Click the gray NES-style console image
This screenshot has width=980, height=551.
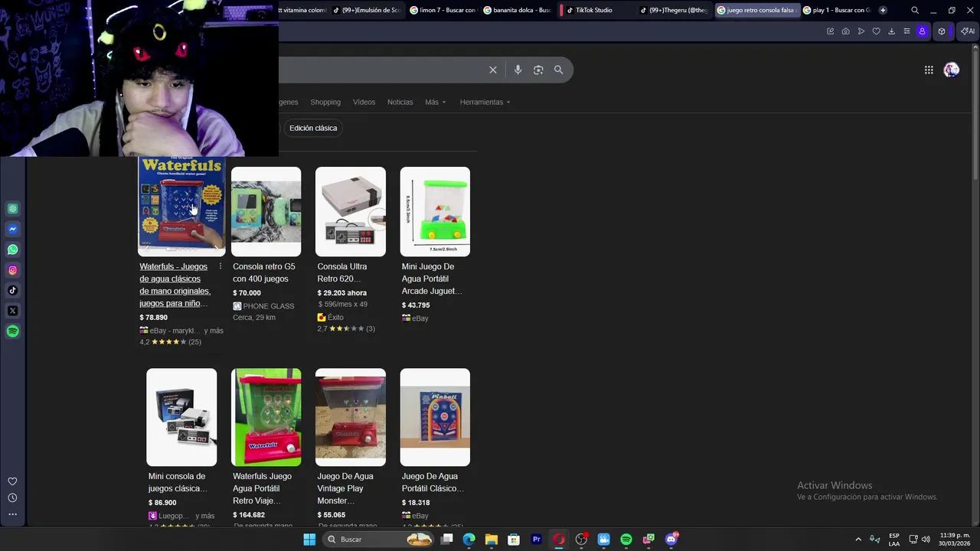point(351,211)
